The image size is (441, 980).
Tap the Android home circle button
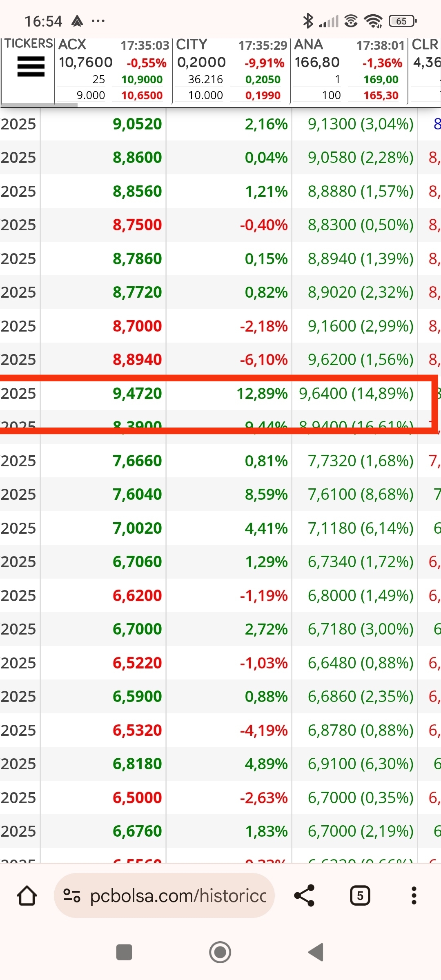220,952
